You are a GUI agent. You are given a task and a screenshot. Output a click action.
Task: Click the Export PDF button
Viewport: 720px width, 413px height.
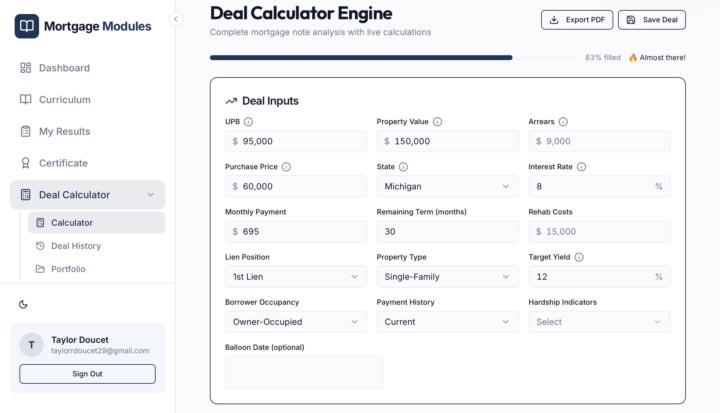pos(577,20)
